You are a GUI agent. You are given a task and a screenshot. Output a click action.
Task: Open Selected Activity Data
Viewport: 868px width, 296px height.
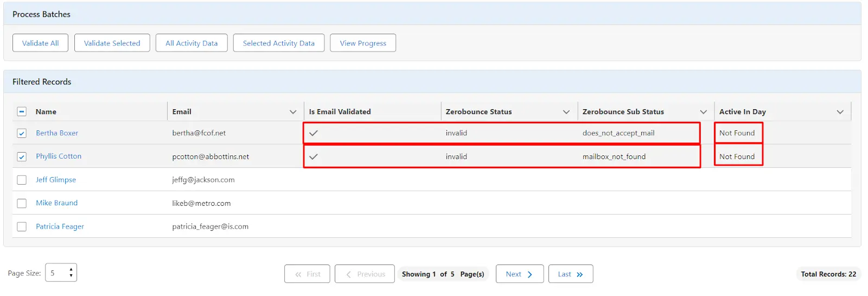click(278, 43)
